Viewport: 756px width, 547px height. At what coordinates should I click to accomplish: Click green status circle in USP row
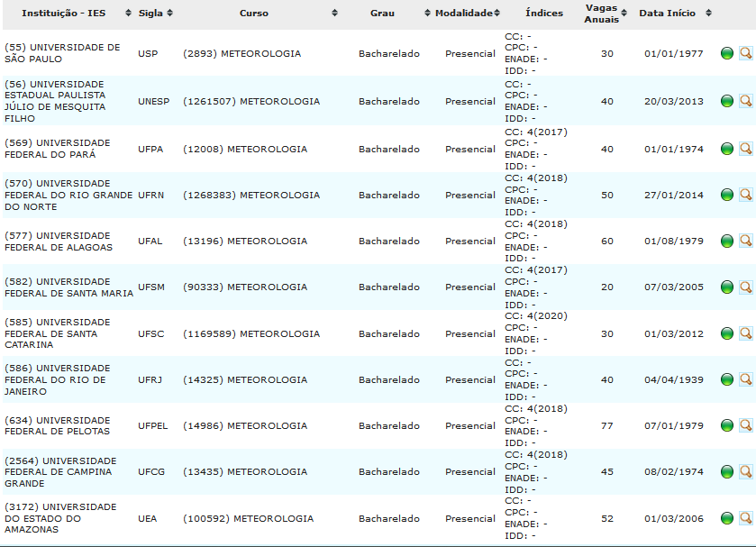pyautogui.click(x=727, y=53)
